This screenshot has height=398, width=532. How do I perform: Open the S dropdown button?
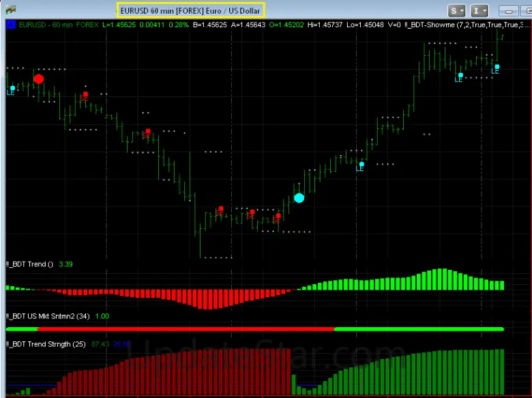tap(456, 10)
